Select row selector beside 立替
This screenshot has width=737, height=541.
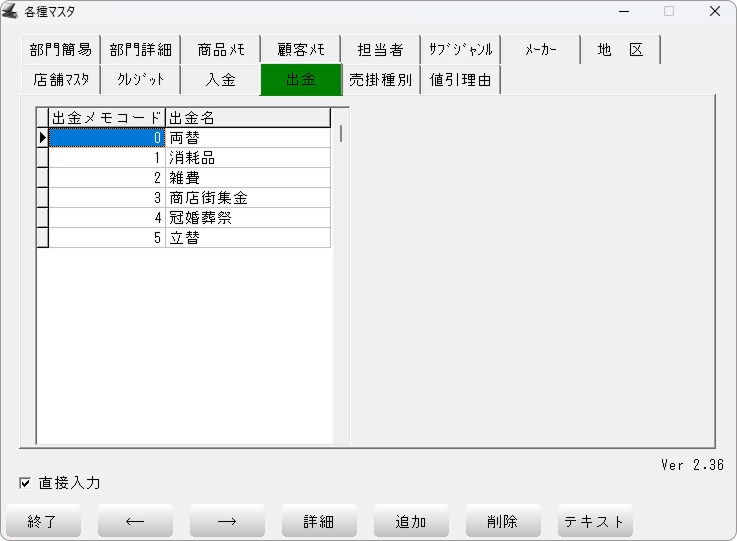(x=42, y=238)
